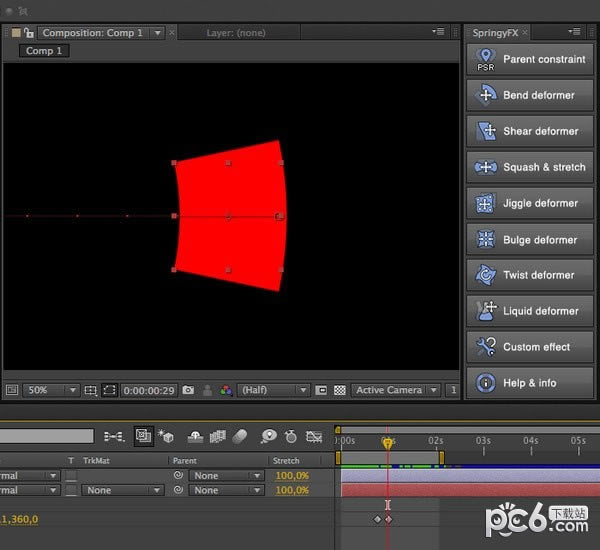Open the Graph Editor icon in timeline
The width and height of the screenshot is (600, 550).
[x=314, y=436]
